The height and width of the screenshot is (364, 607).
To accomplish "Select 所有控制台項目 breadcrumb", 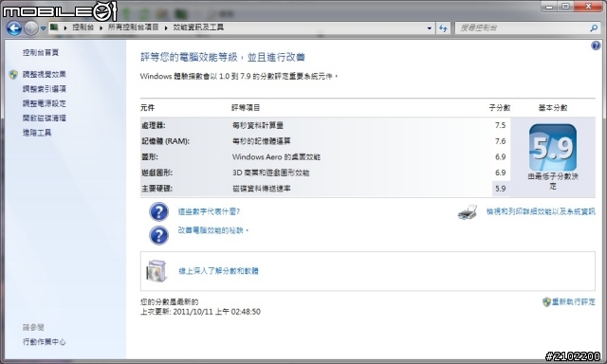I will [133, 27].
